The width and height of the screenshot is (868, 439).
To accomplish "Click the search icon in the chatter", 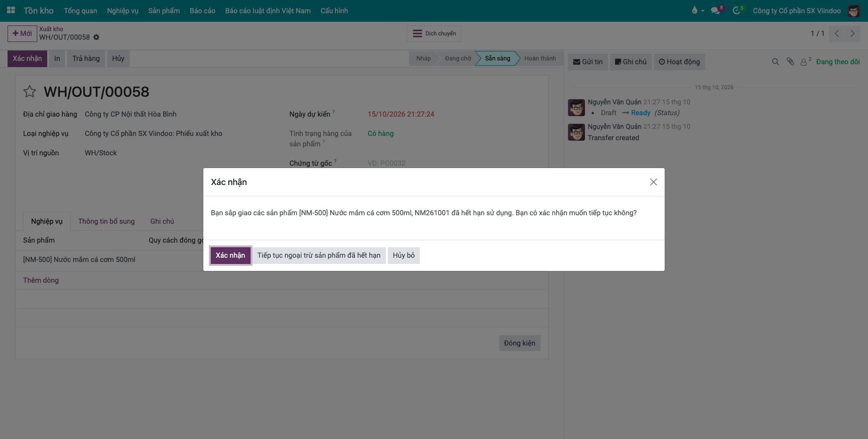I will [775, 62].
